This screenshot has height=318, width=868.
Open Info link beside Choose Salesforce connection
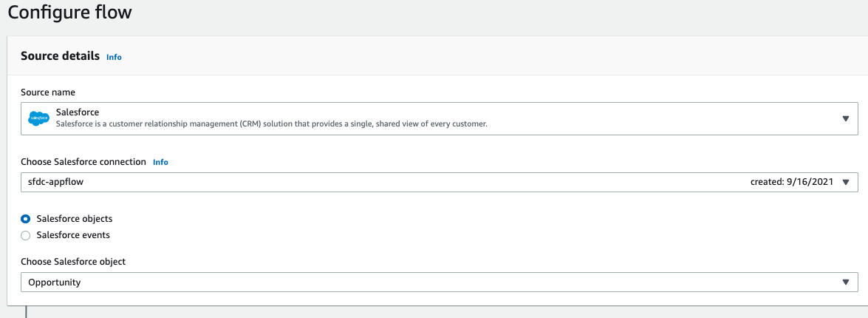click(160, 162)
